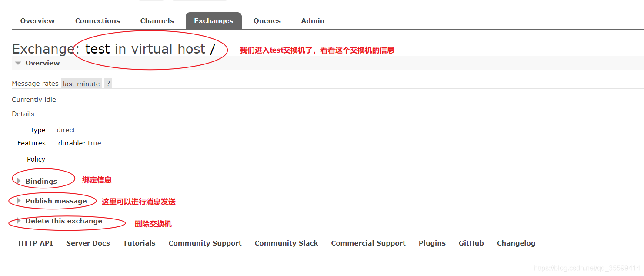Open the Community Slack link
This screenshot has width=644, height=276.
(286, 243)
